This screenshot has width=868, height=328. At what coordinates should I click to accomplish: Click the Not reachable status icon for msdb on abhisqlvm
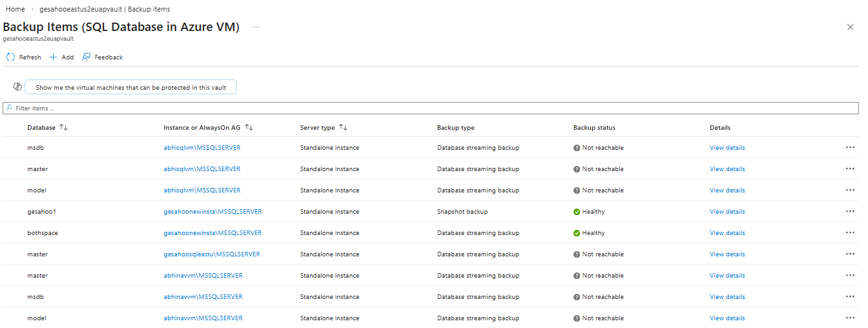pos(577,148)
